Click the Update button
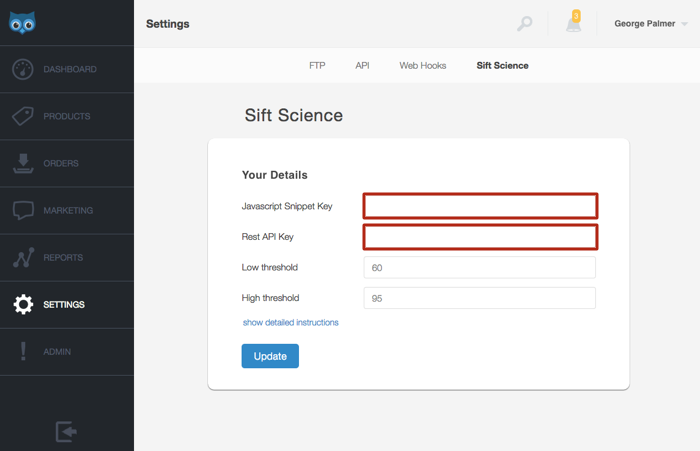The width and height of the screenshot is (700, 451). coord(270,356)
